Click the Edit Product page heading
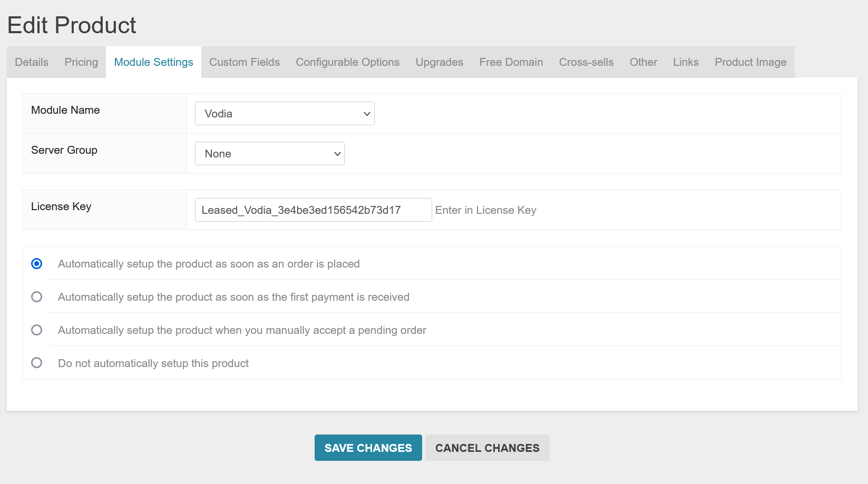Viewport: 868px width, 484px height. pyautogui.click(x=72, y=25)
